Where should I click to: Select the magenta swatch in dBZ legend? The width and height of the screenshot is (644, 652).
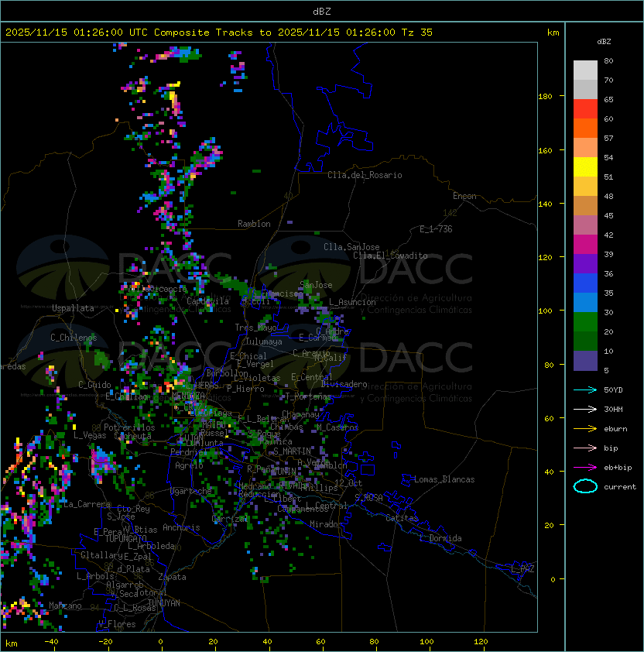tap(585, 244)
